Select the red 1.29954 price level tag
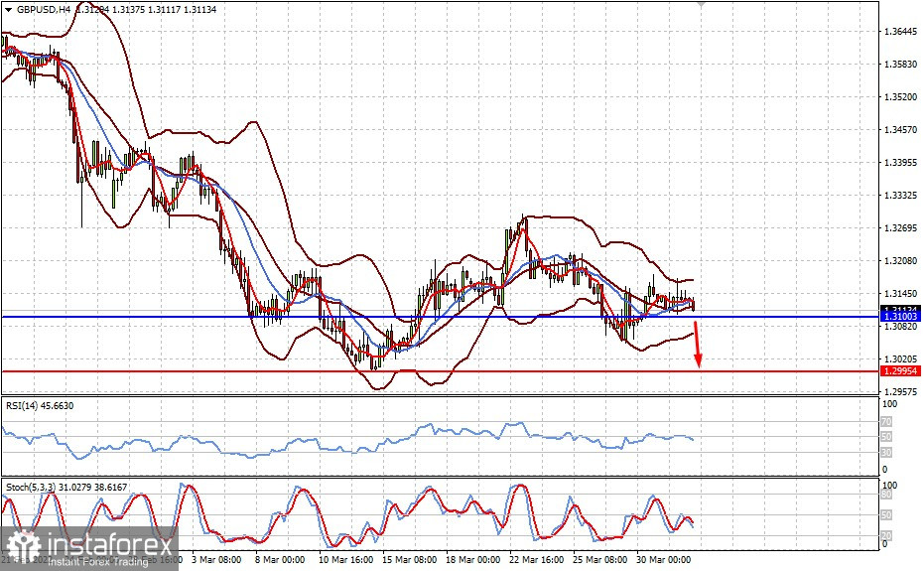This screenshot has width=924, height=571. [901, 370]
